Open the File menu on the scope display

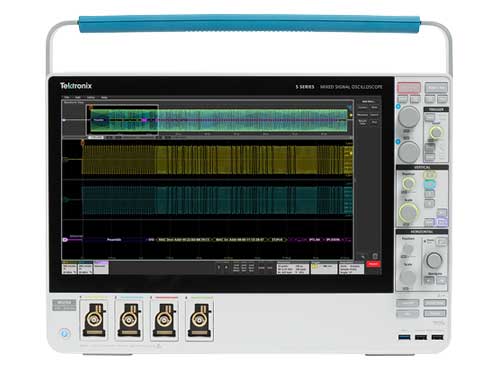67,97
